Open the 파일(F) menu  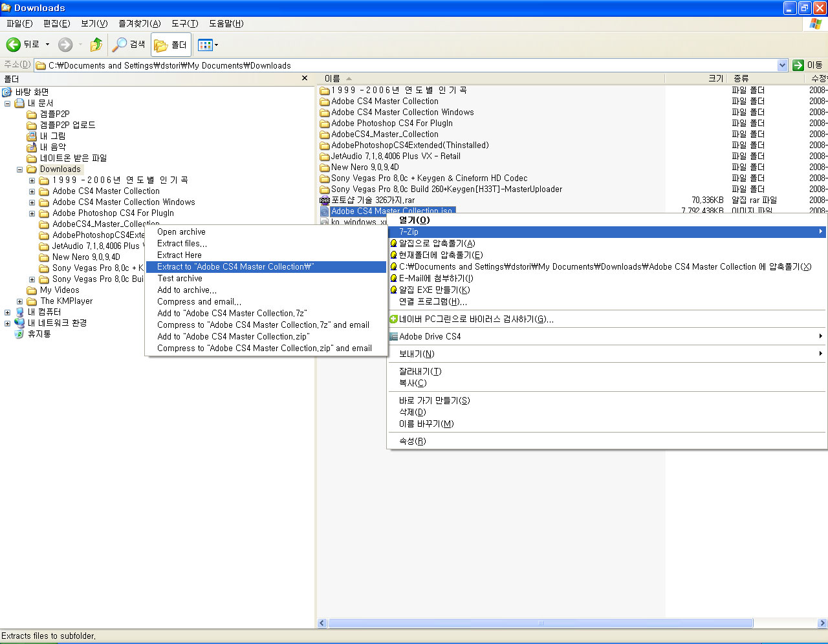coord(19,23)
